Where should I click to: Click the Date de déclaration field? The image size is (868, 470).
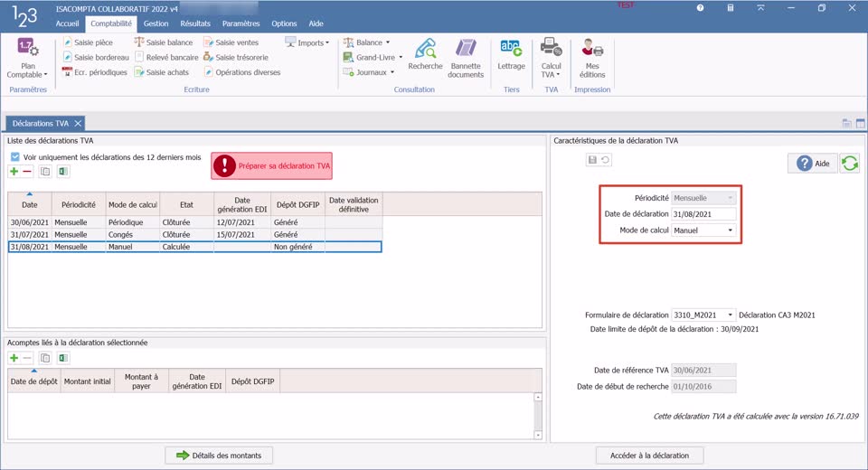coord(703,213)
